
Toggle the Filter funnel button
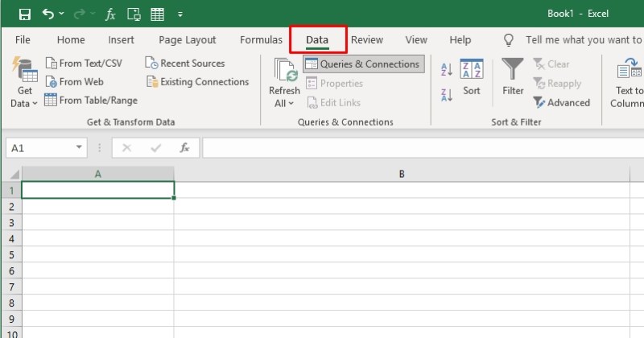pos(513,77)
